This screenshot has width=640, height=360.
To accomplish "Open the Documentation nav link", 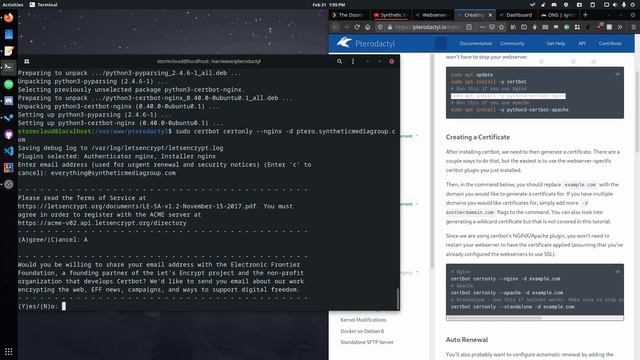I will 476,43.
